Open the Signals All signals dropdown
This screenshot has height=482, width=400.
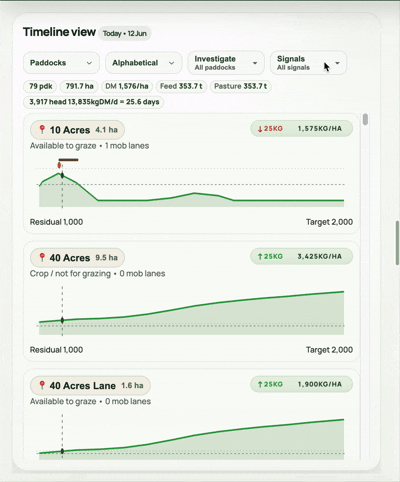[x=308, y=63]
